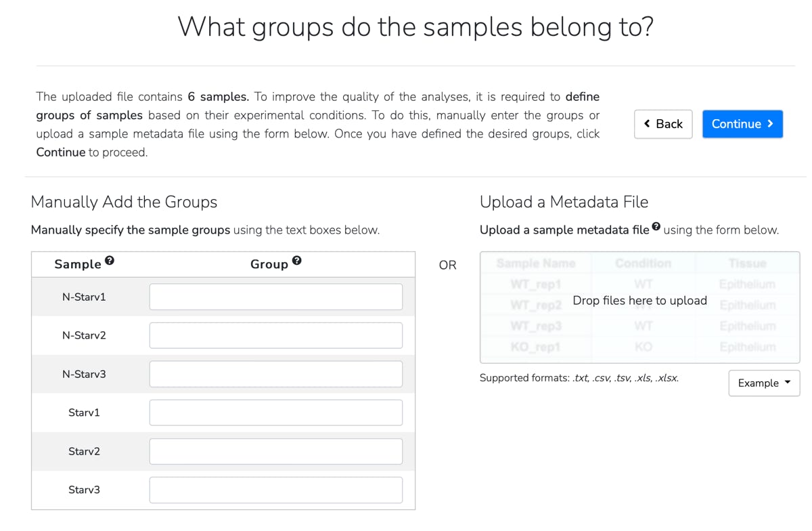Click the Starv2 sample label

tap(84, 452)
